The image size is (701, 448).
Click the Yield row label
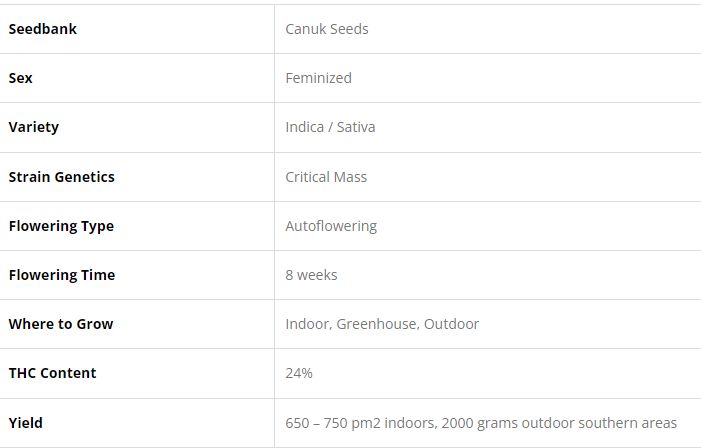[25, 423]
